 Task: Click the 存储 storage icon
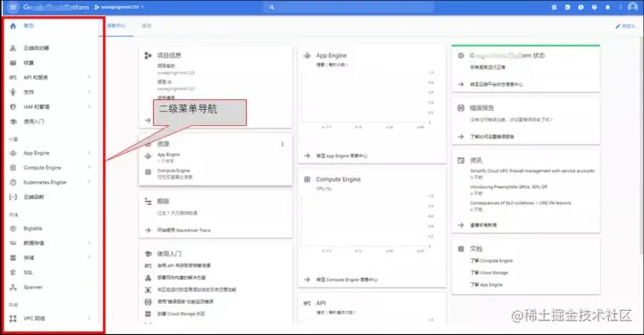pos(13,258)
